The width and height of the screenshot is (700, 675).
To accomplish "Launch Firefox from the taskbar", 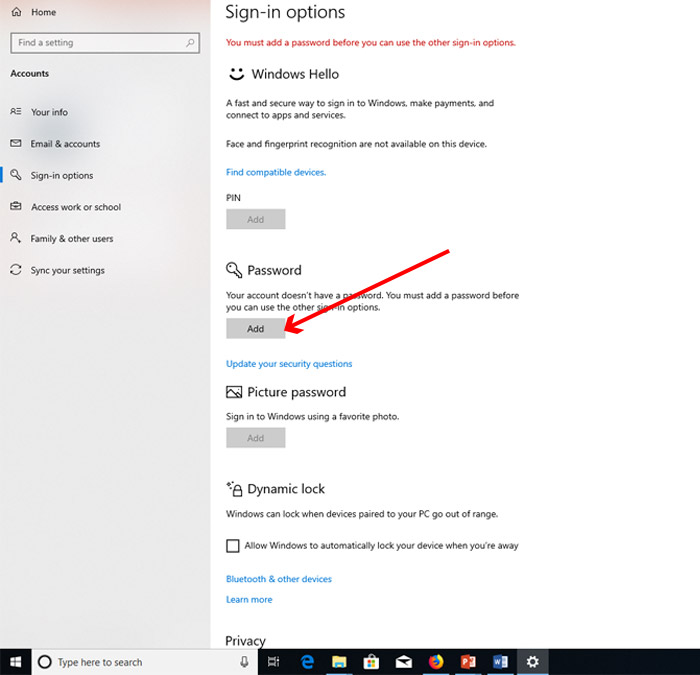I will click(436, 662).
